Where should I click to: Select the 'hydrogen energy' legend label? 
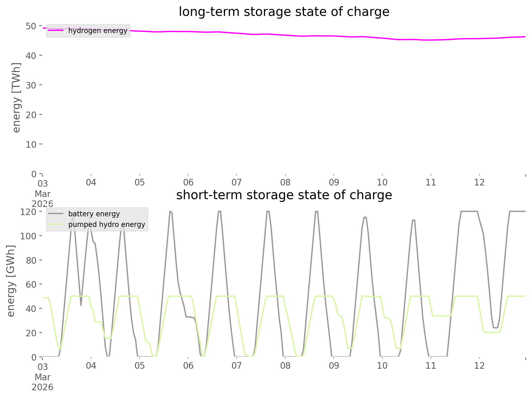point(98,31)
